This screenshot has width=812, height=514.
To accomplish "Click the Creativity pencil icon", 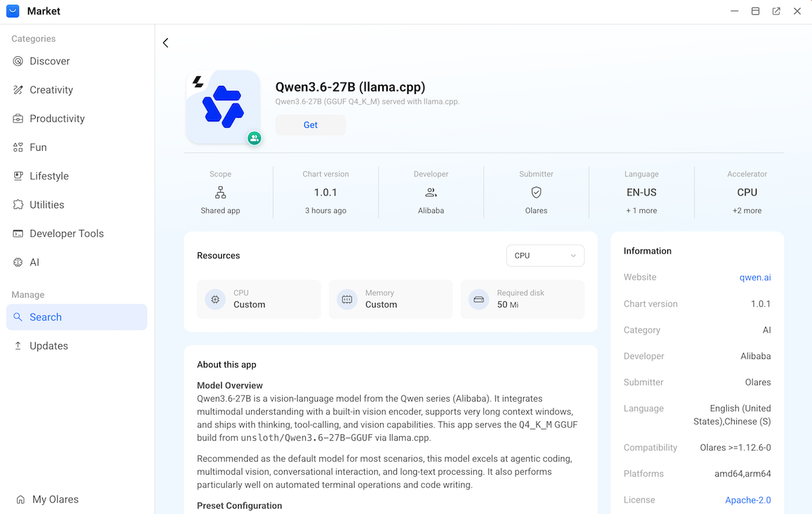I will tap(18, 90).
